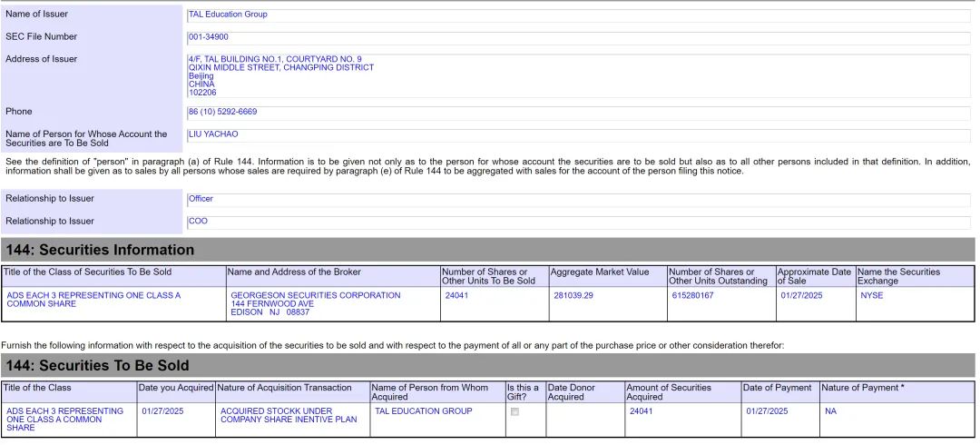Click 'Name of Issuer' label
This screenshot has width=980, height=445.
37,14
